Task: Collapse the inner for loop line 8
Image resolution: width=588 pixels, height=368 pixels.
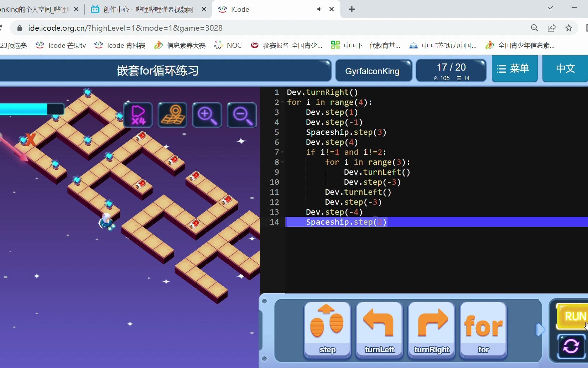Action: 282,162
